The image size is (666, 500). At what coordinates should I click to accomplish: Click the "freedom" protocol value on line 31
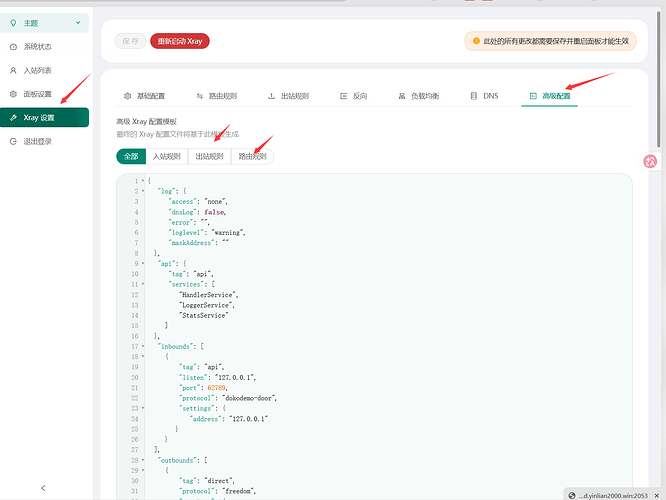[x=238, y=491]
